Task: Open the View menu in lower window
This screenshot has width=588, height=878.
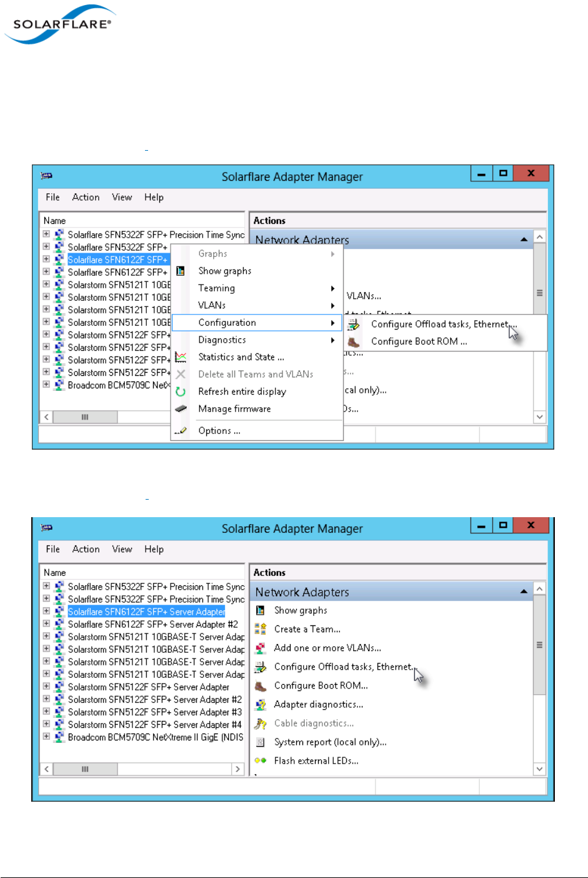Action: (x=122, y=549)
